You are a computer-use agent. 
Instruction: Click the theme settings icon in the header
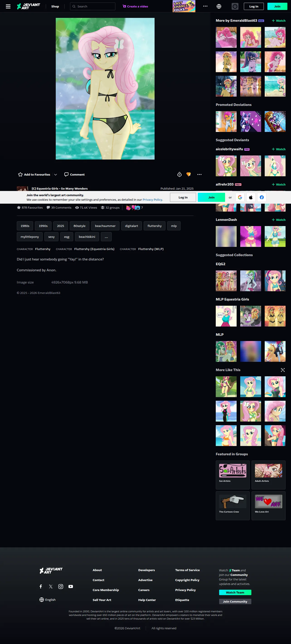[235, 7]
